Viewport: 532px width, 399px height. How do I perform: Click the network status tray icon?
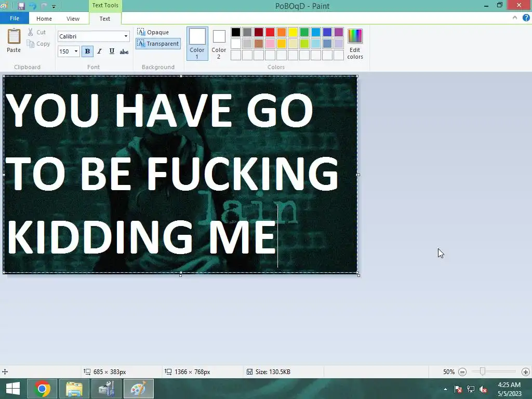pos(471,389)
